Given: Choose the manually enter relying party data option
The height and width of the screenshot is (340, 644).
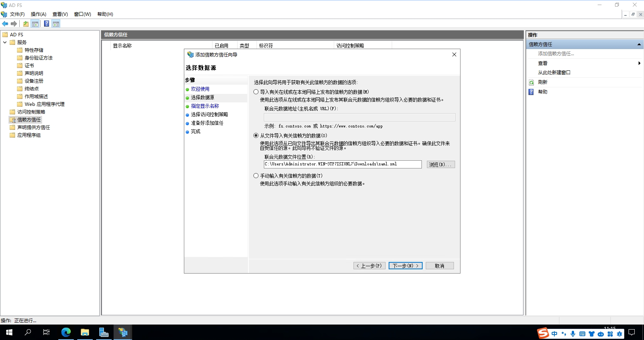Looking at the screenshot, I should coord(256,176).
